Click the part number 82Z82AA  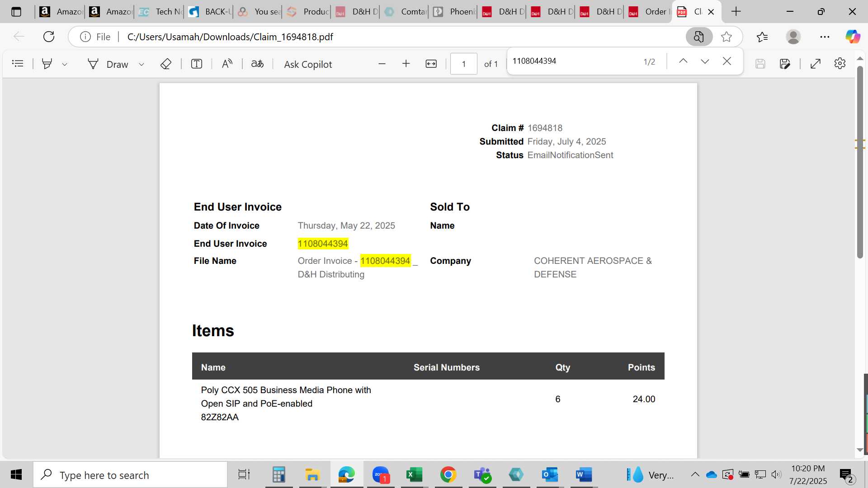click(220, 417)
